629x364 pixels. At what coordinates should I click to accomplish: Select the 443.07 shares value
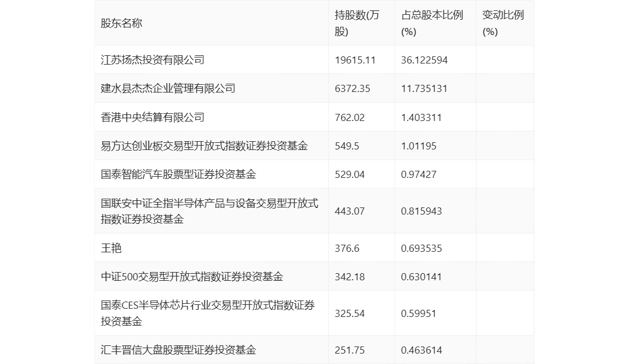click(350, 211)
